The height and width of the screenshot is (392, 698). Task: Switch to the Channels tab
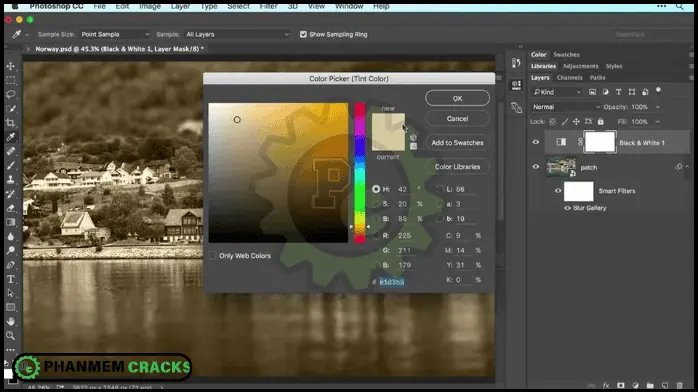click(569, 77)
